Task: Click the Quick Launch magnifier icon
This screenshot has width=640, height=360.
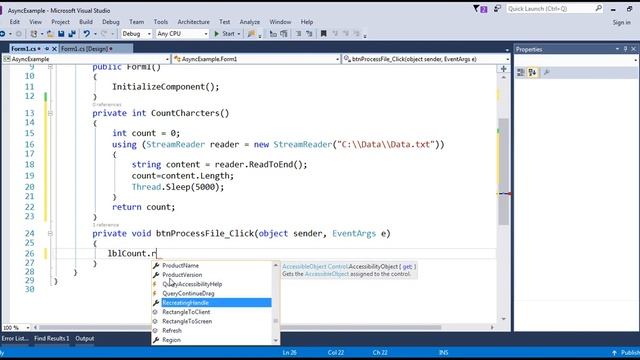Action: (598, 8)
